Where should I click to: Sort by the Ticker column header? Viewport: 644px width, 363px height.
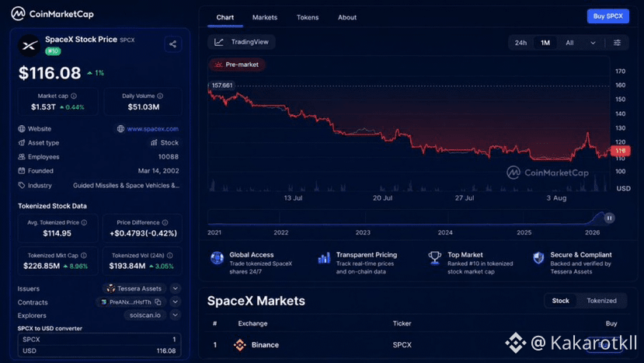coord(402,323)
